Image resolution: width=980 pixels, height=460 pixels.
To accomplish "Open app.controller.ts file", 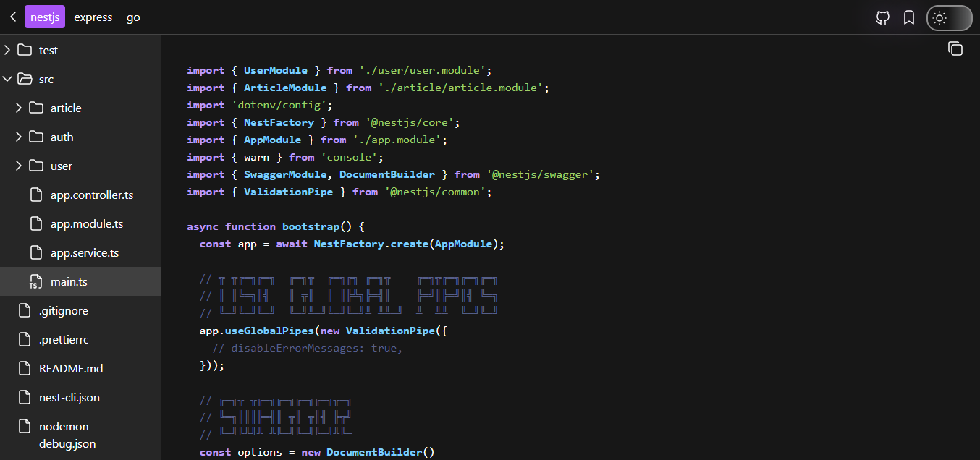I will pyautogui.click(x=92, y=195).
